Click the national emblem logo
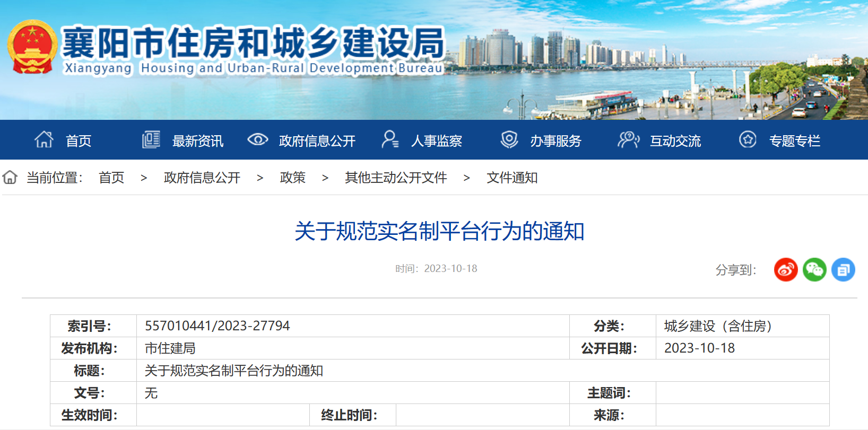 (x=32, y=47)
